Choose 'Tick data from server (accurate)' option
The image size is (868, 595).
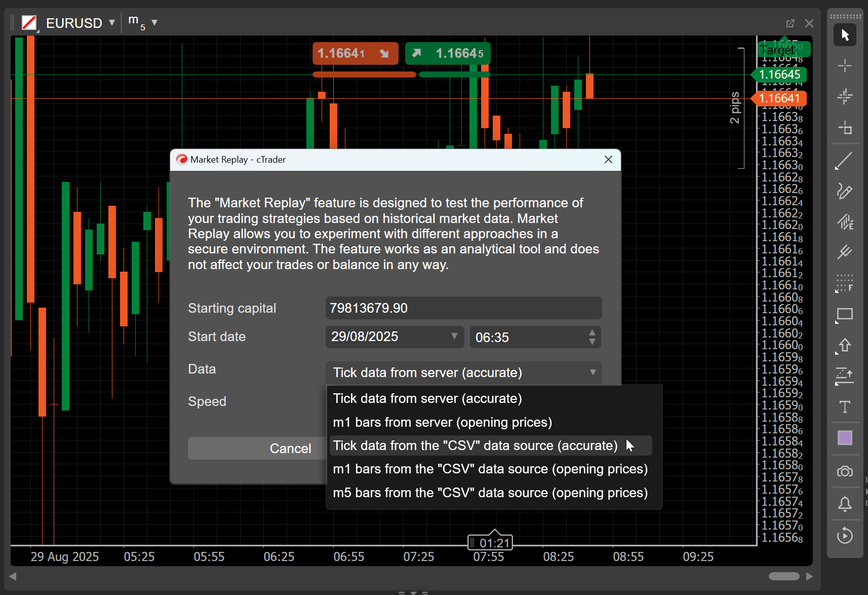pos(427,399)
